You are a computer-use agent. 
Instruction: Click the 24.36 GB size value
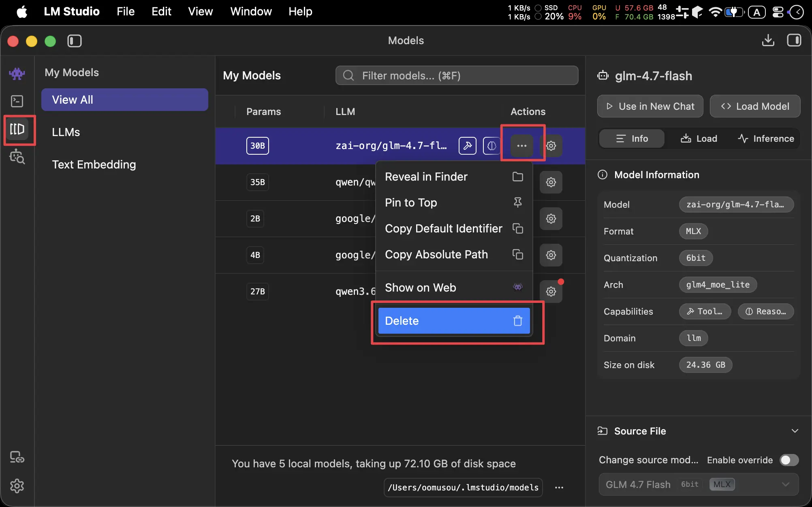point(705,365)
